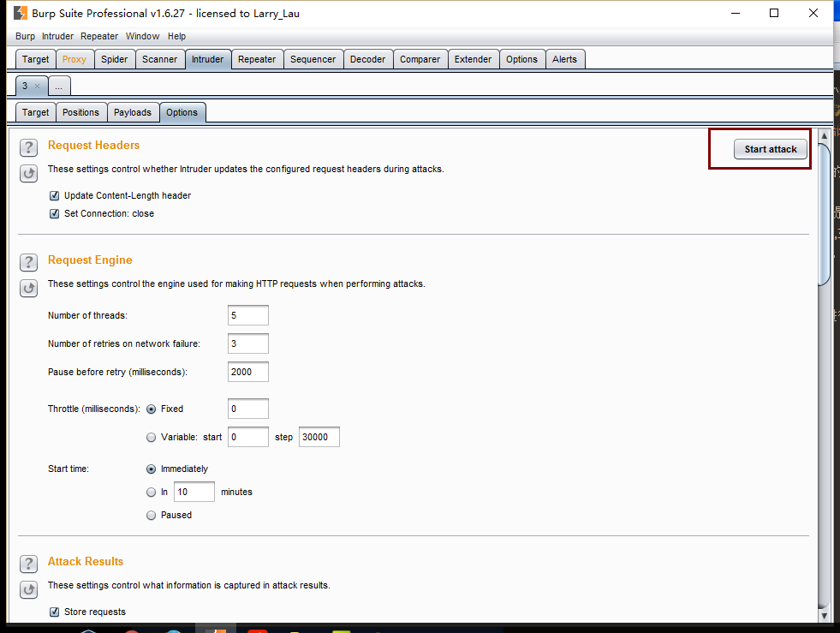
Task: Switch to Comparer tab
Action: pyautogui.click(x=420, y=59)
